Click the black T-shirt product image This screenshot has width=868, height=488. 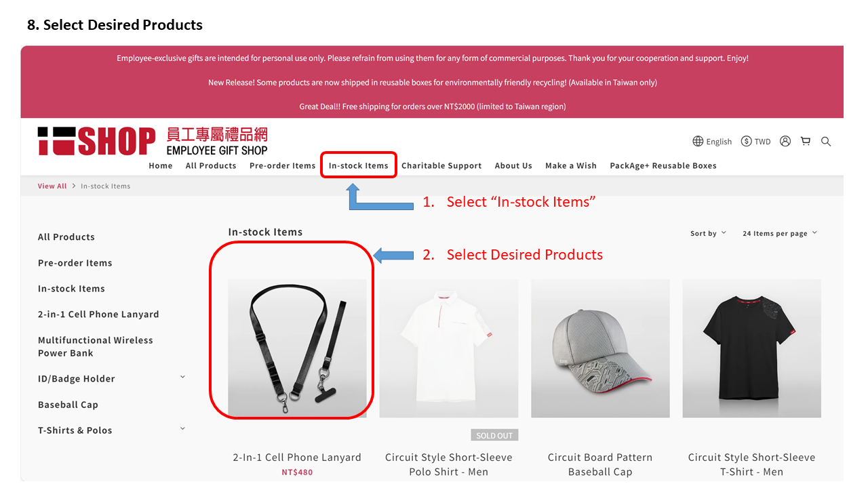coord(751,348)
